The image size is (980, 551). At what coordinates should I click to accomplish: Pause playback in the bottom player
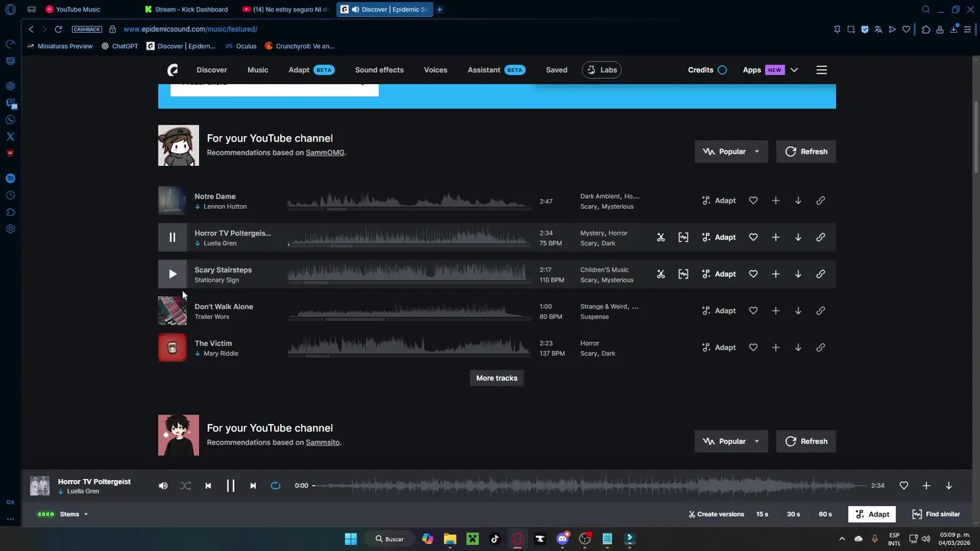tap(230, 485)
